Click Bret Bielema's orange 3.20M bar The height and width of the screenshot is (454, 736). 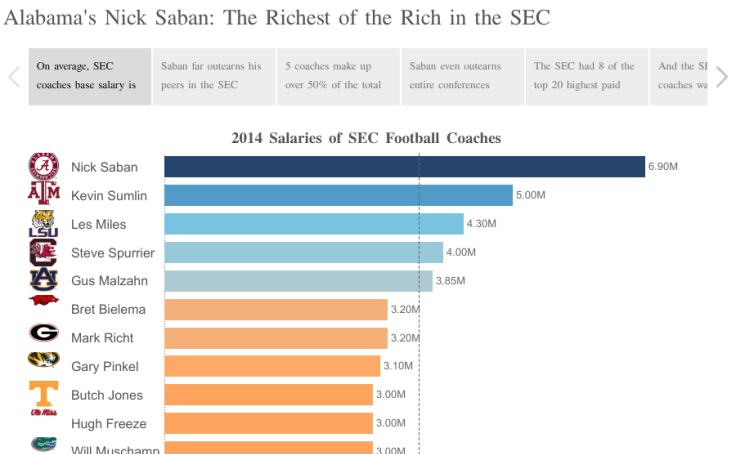(275, 310)
